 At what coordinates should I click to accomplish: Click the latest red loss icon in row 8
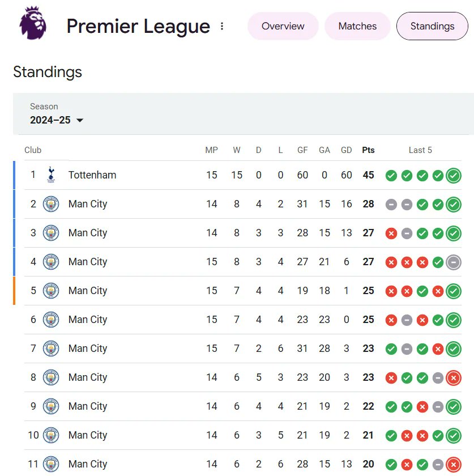[x=454, y=377]
